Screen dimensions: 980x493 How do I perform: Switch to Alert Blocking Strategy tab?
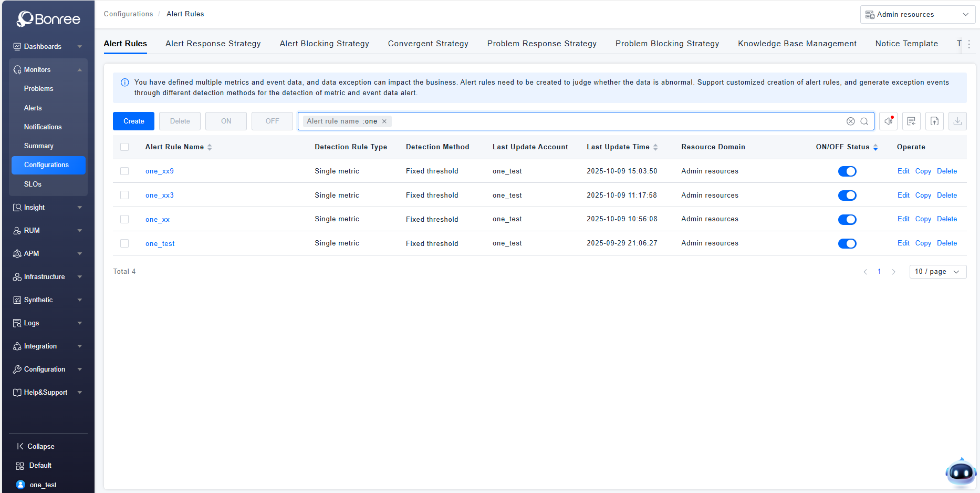coord(324,44)
